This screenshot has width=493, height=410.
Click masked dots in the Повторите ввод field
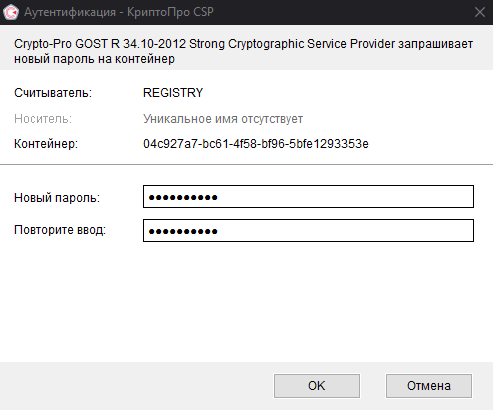(183, 231)
